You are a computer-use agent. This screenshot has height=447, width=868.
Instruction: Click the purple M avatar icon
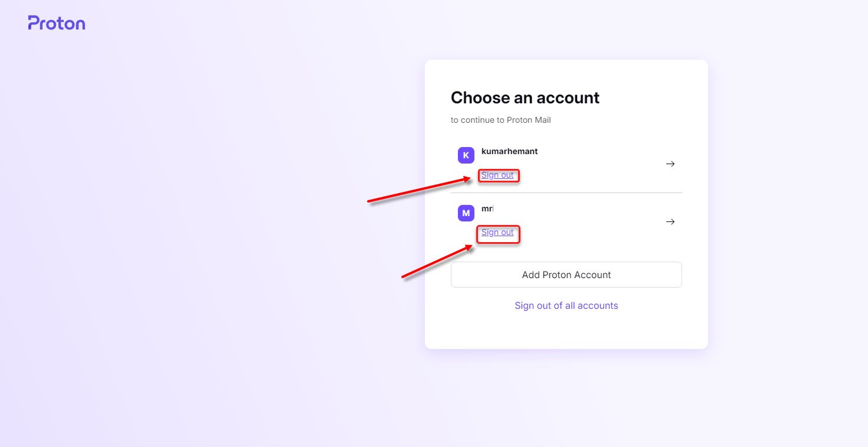(x=466, y=213)
